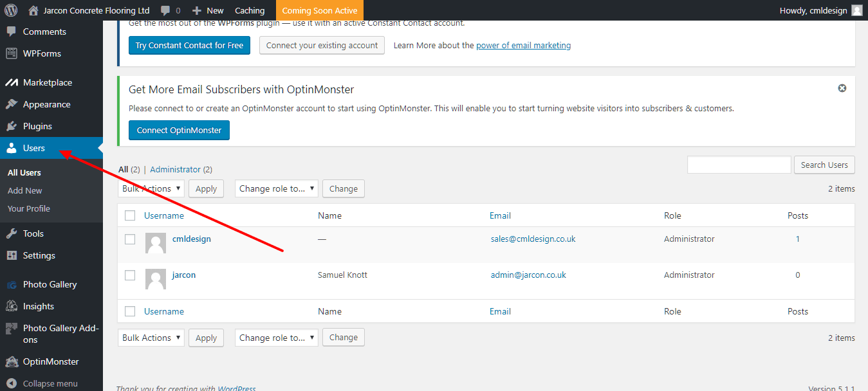Click the Users person icon in sidebar
The image size is (868, 391).
[12, 148]
